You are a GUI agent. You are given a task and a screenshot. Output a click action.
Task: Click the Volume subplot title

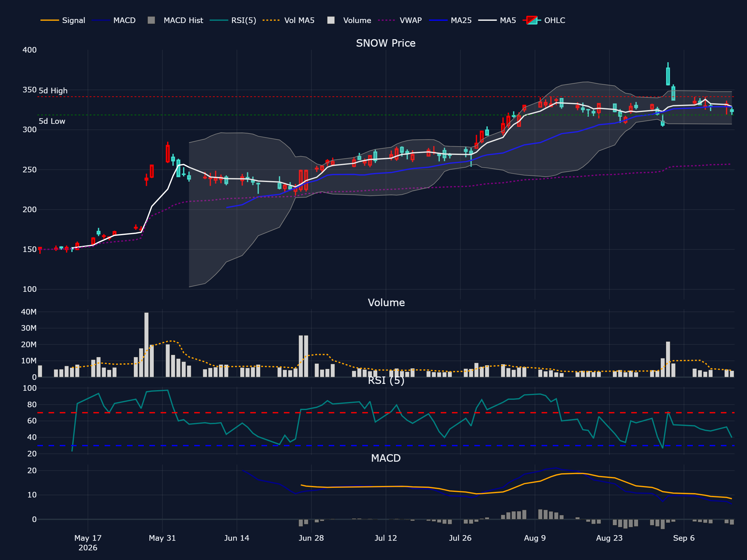(386, 302)
